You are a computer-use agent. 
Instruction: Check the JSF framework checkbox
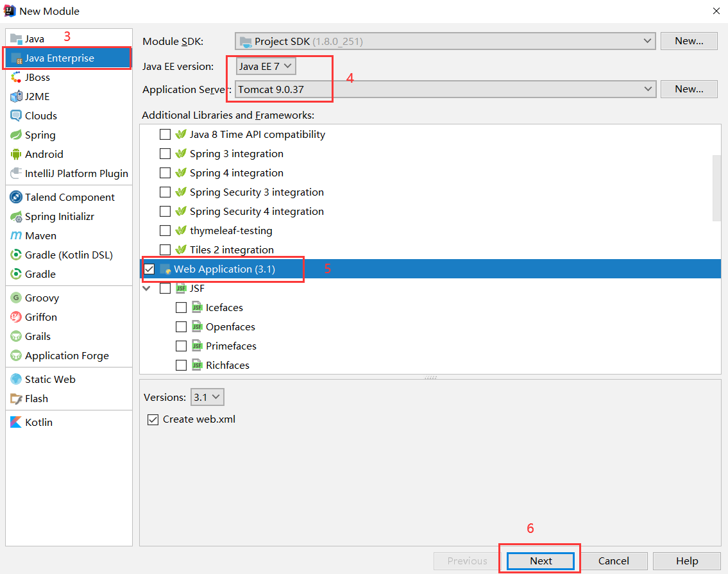[x=165, y=289]
